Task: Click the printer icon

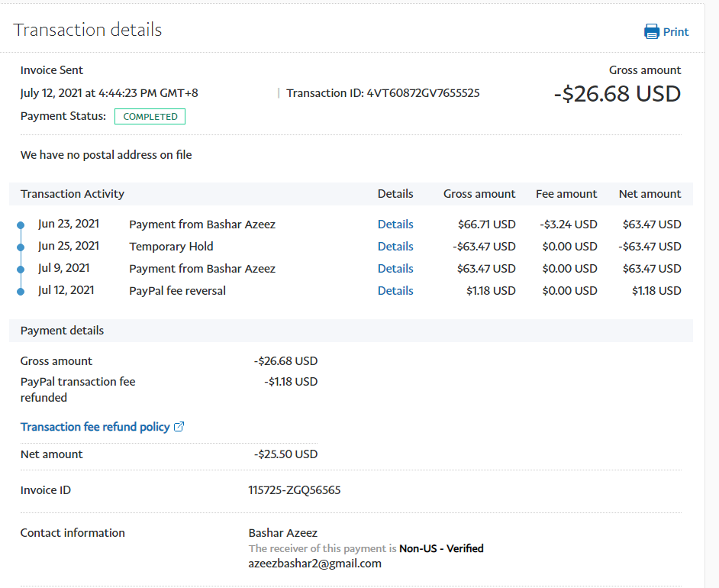Action: tap(651, 31)
